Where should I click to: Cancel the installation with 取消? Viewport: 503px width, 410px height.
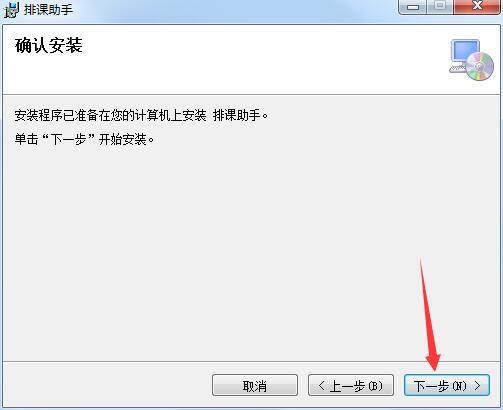(x=255, y=385)
